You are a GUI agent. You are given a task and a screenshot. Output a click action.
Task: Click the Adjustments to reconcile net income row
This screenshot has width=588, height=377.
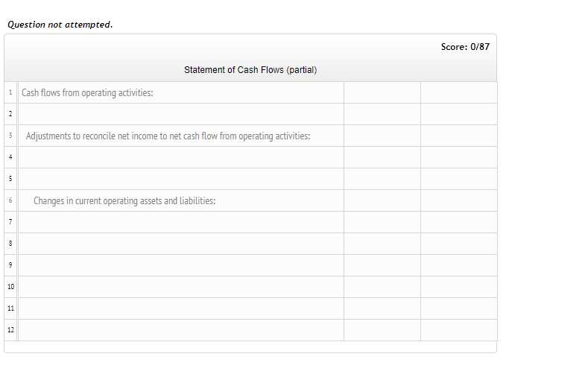pyautogui.click(x=181, y=136)
